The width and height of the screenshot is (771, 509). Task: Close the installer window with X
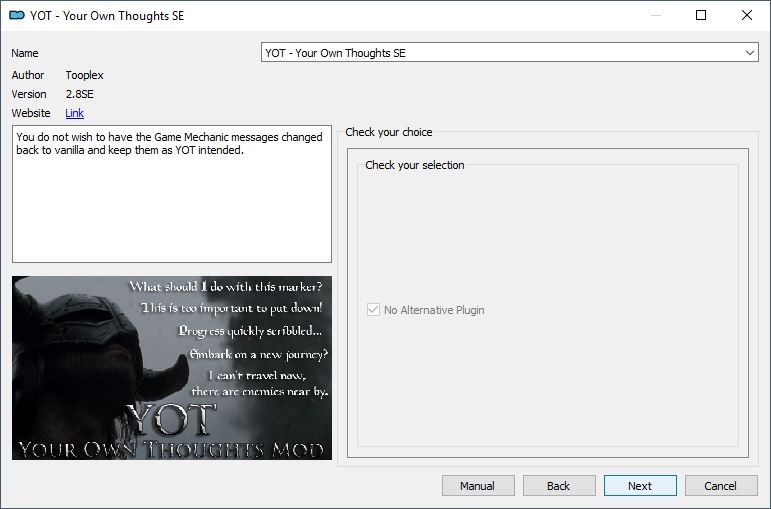click(x=747, y=16)
